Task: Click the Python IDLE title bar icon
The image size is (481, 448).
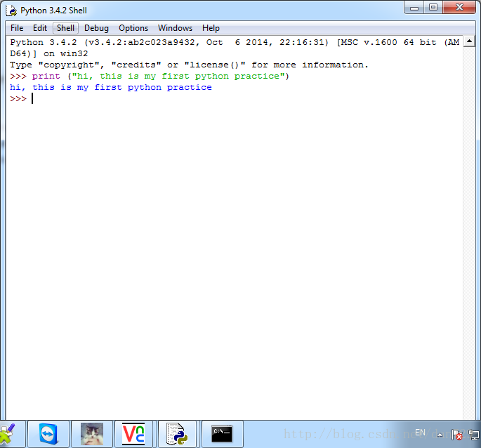Action: click(x=11, y=11)
